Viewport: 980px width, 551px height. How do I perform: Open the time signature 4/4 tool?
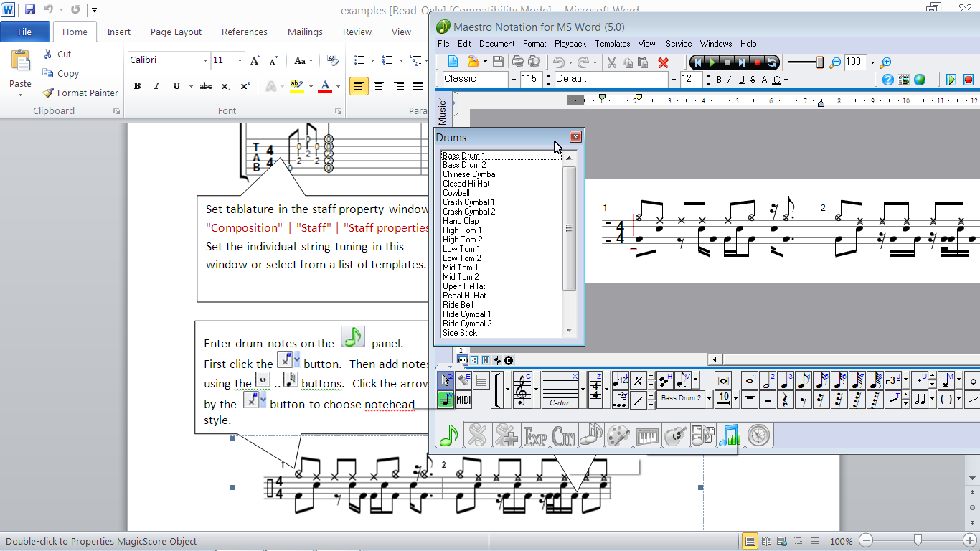[595, 390]
